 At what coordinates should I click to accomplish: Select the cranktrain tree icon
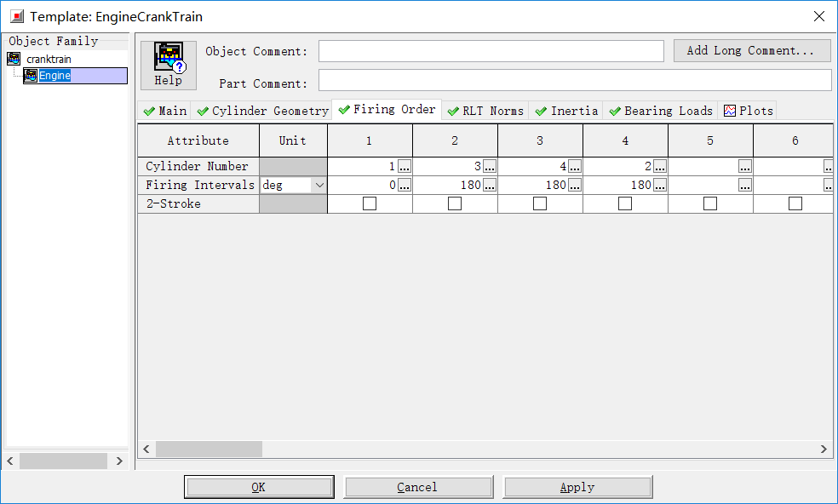pos(14,60)
